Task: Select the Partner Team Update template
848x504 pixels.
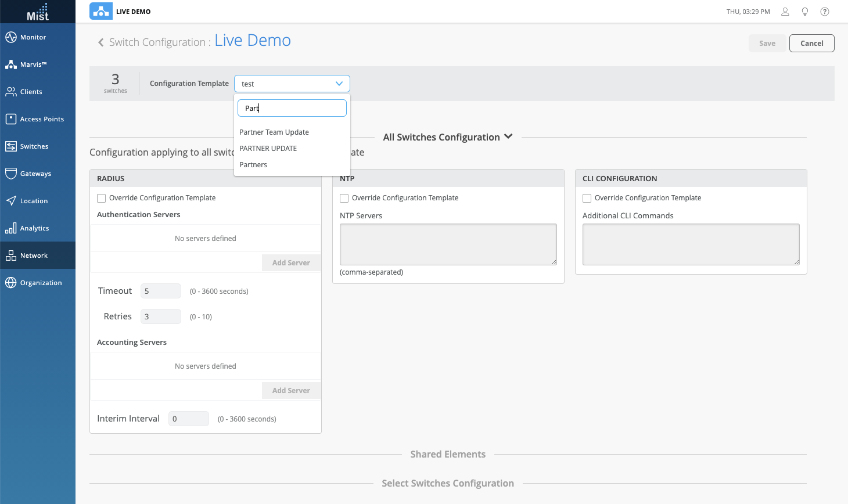Action: coord(274,132)
